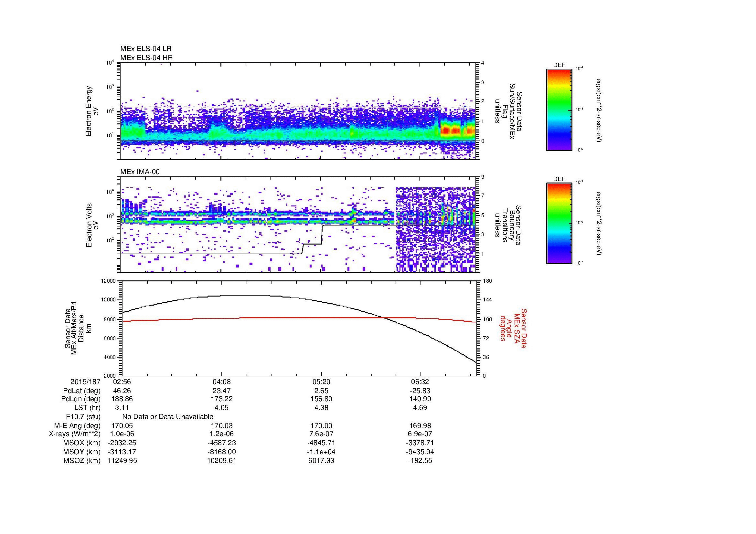Click X-rays value '1.2e-06'
Viewport: 756px width, 534px height.
click(222, 434)
